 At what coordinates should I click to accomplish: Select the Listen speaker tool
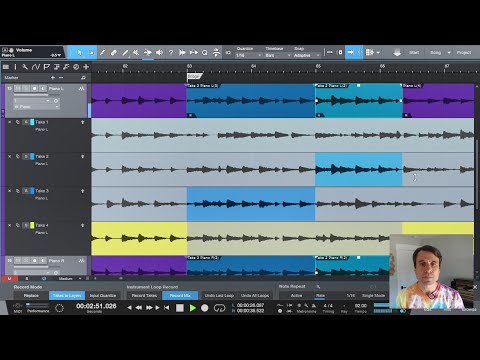pyautogui.click(x=159, y=53)
